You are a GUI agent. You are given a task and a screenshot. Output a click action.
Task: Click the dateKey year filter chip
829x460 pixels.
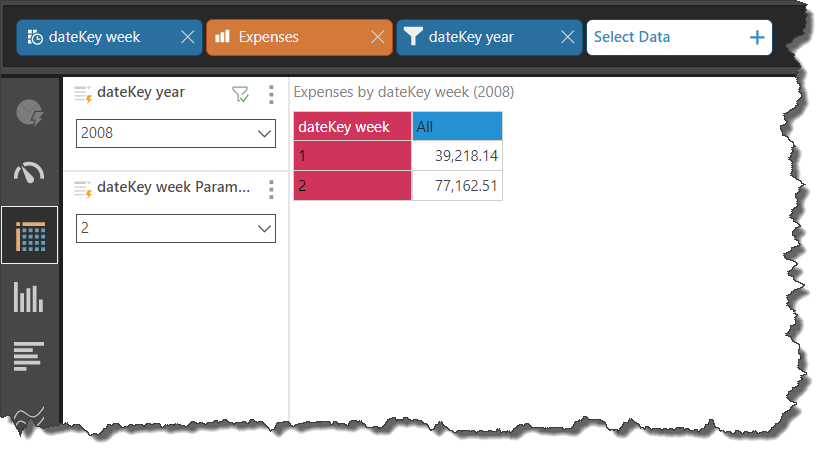pos(475,37)
